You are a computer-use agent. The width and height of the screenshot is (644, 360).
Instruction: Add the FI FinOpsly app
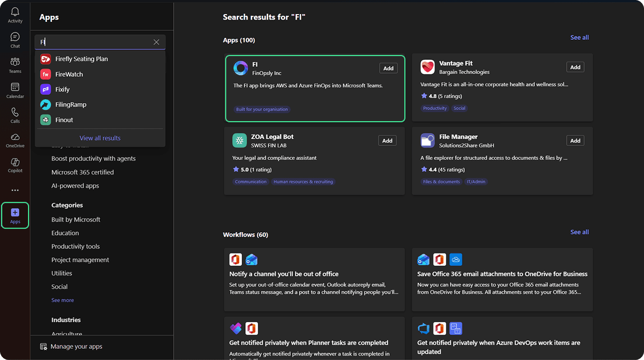[x=388, y=68]
